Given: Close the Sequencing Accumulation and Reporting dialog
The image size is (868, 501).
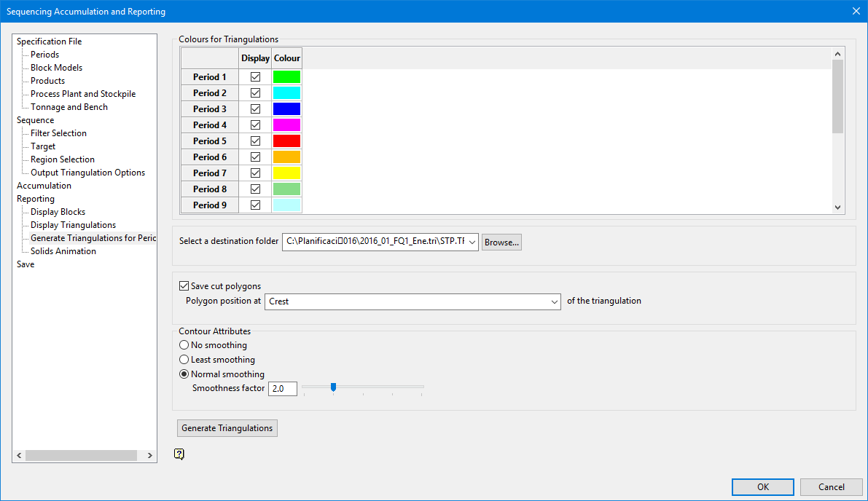Looking at the screenshot, I should coord(856,11).
